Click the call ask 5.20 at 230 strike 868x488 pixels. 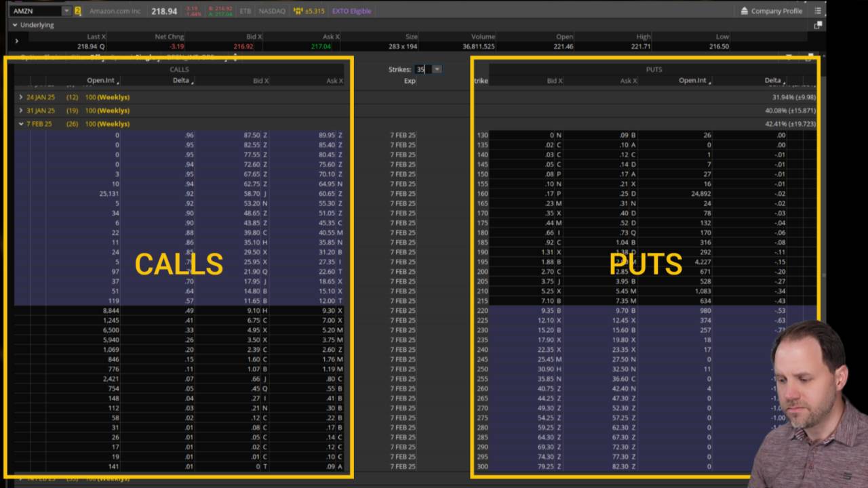[329, 330]
